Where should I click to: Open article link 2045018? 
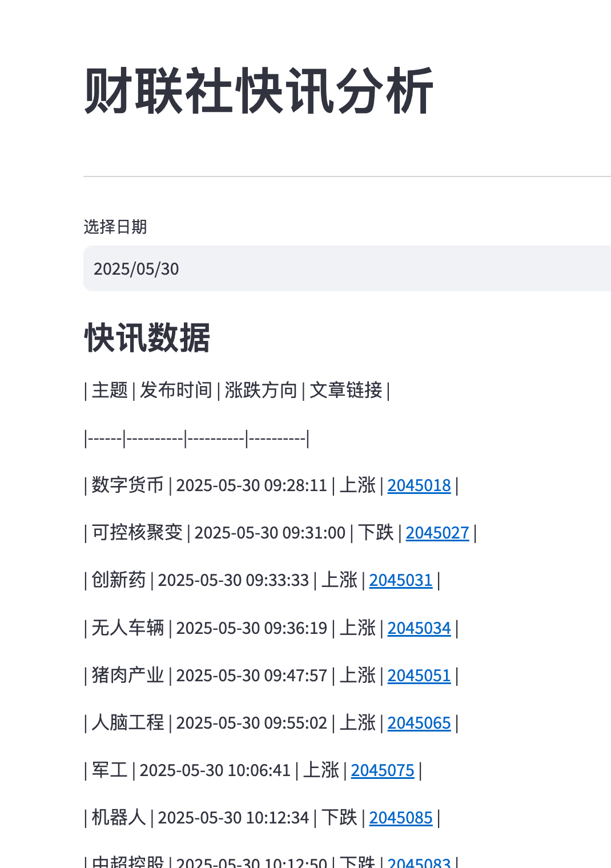click(x=419, y=485)
